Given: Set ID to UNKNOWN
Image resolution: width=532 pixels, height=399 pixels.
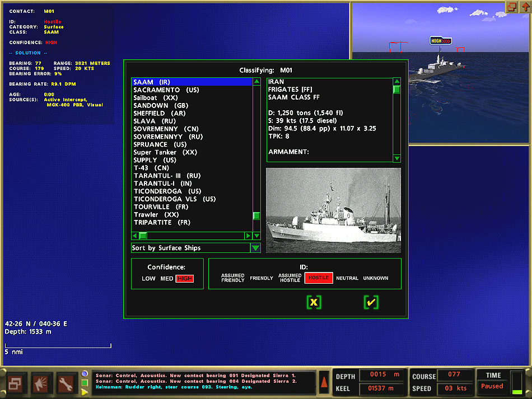Looking at the screenshot, I should pos(376,278).
